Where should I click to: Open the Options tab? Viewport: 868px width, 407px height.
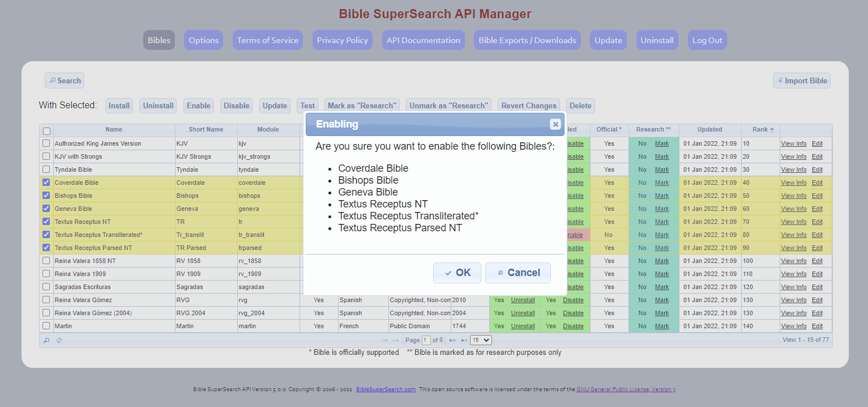(x=204, y=40)
